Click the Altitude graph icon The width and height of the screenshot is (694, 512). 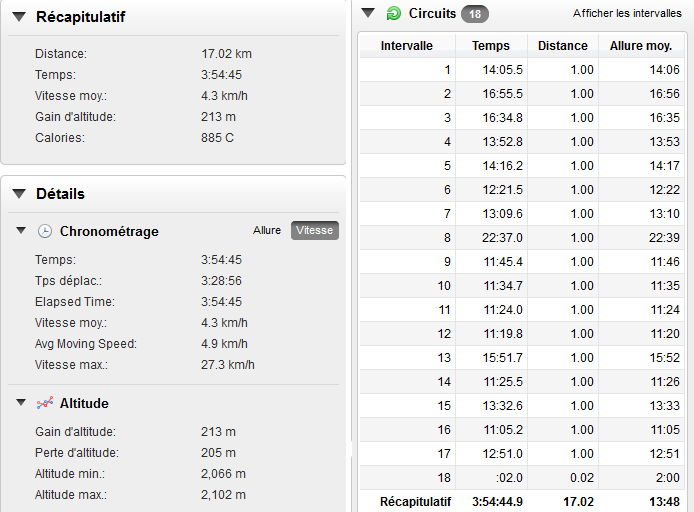[x=45, y=403]
